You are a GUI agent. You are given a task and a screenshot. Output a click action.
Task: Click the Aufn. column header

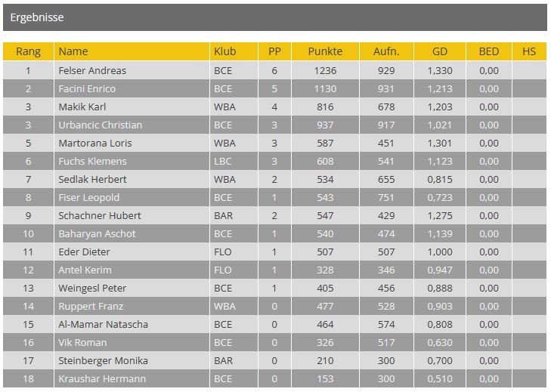pos(386,51)
